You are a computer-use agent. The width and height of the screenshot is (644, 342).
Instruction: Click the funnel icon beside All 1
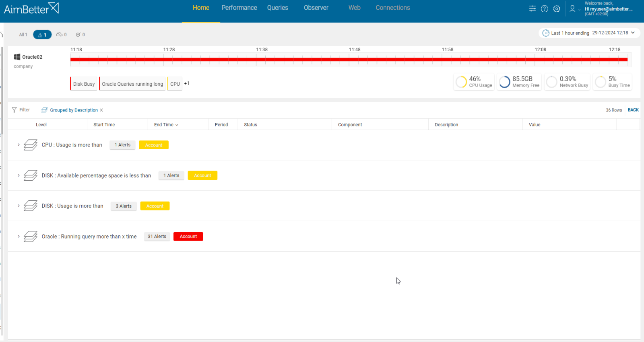[2, 35]
